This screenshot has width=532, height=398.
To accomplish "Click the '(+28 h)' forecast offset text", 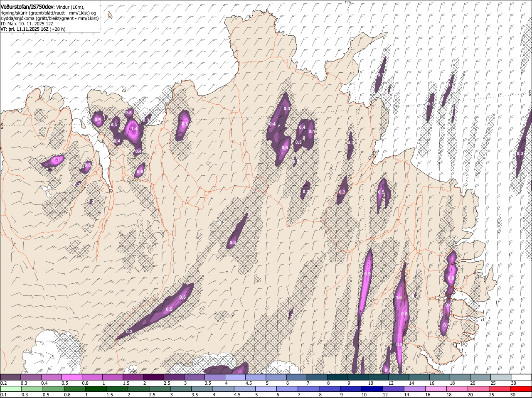I will pos(58,29).
